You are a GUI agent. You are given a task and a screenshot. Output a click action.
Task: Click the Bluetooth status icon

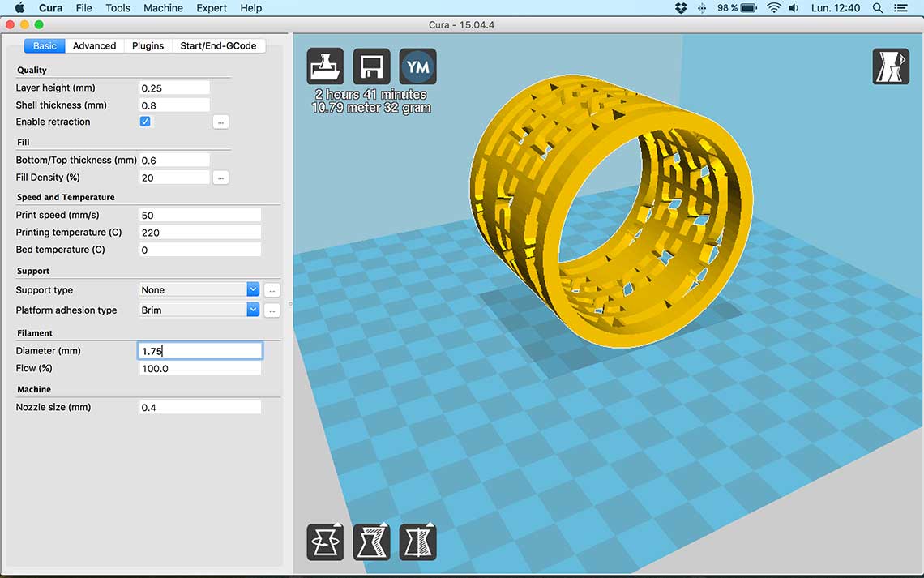point(701,7)
